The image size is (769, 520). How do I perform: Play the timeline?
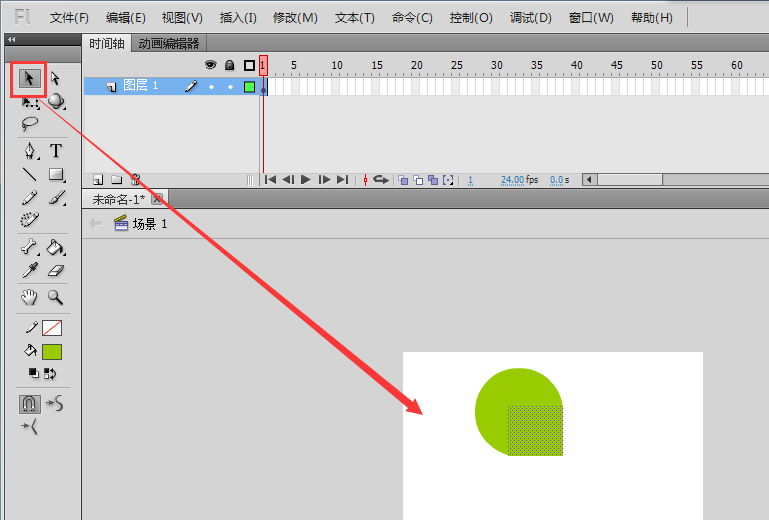click(x=306, y=180)
